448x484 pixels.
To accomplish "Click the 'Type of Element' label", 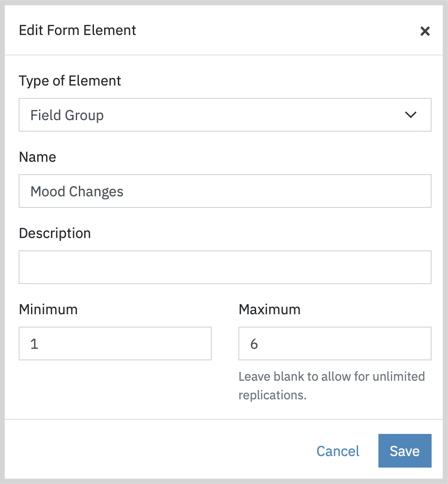I will pos(70,81).
